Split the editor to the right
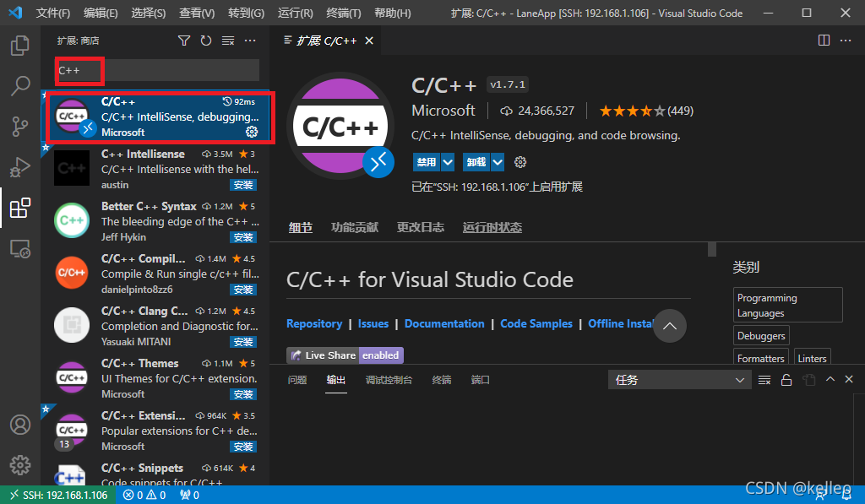The width and height of the screenshot is (865, 504). (824, 41)
